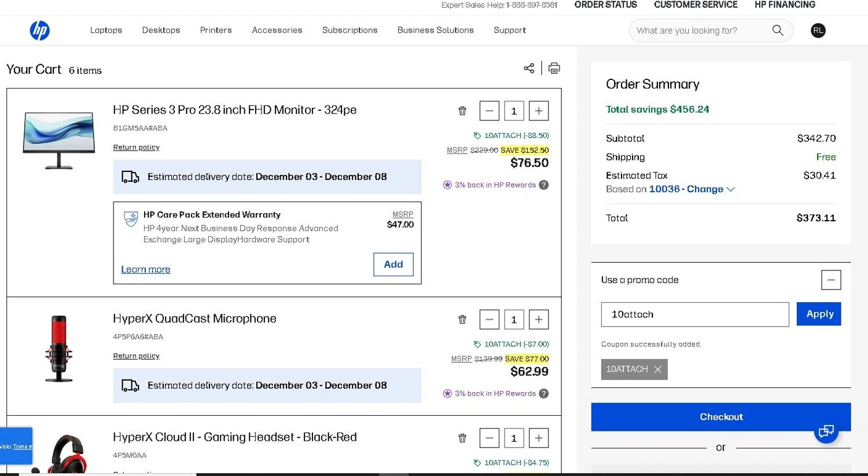868x476 pixels.
Task: Decrease quantity of HP Series 3 Pro monitor
Action: (489, 111)
